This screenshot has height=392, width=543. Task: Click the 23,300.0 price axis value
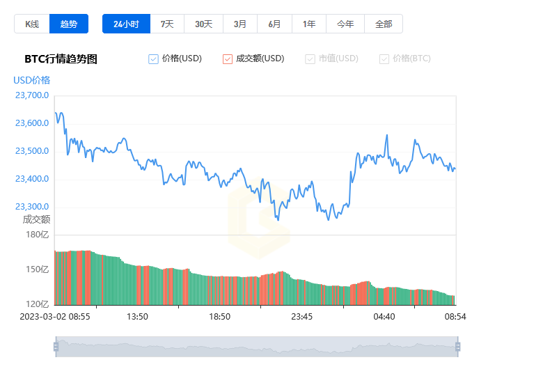[32, 207]
